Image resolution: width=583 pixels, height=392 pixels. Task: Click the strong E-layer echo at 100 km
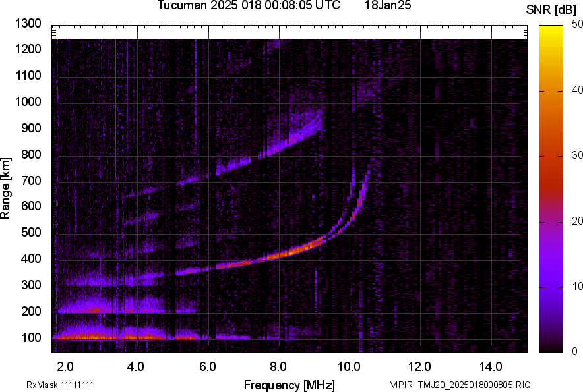(x=111, y=337)
